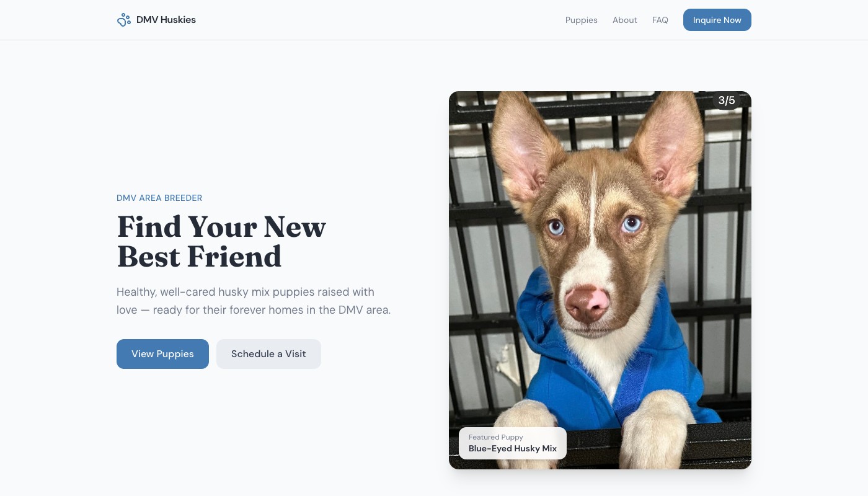Click the Schedule a Visit button
Viewport: 868px width, 496px height.
point(268,354)
